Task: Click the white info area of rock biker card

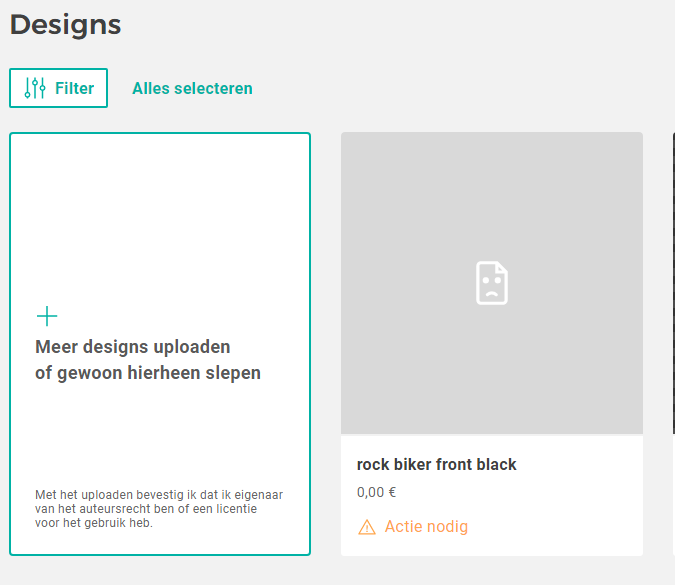Action: click(x=560, y=500)
